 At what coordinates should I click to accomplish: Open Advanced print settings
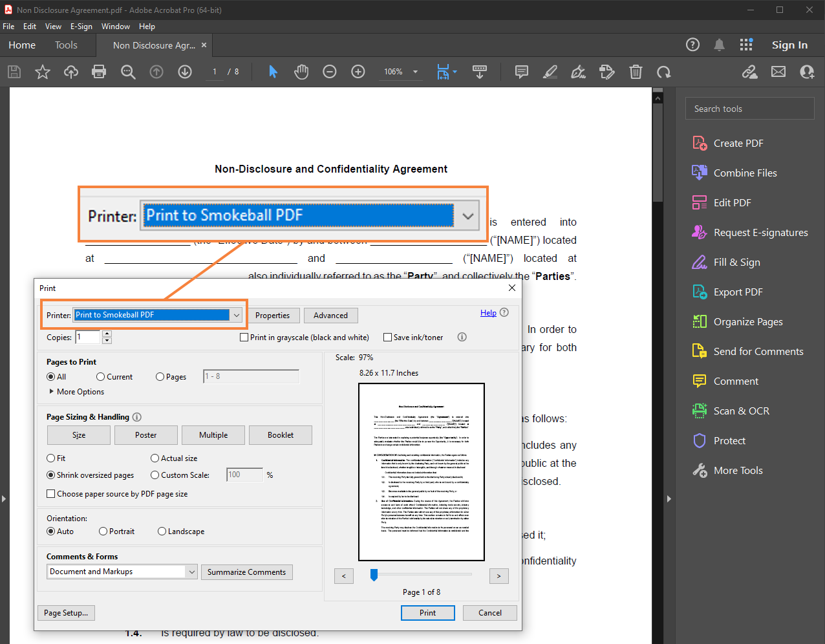(x=331, y=316)
